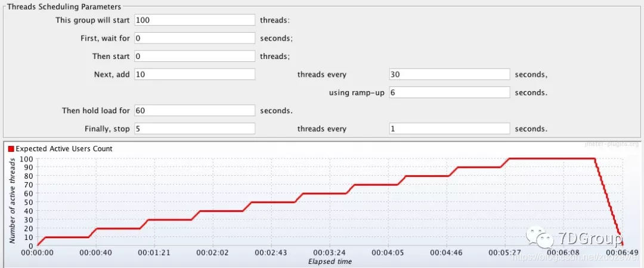Click the 'Finally, stop' threads field
This screenshot has width=644, height=268.
(194, 129)
